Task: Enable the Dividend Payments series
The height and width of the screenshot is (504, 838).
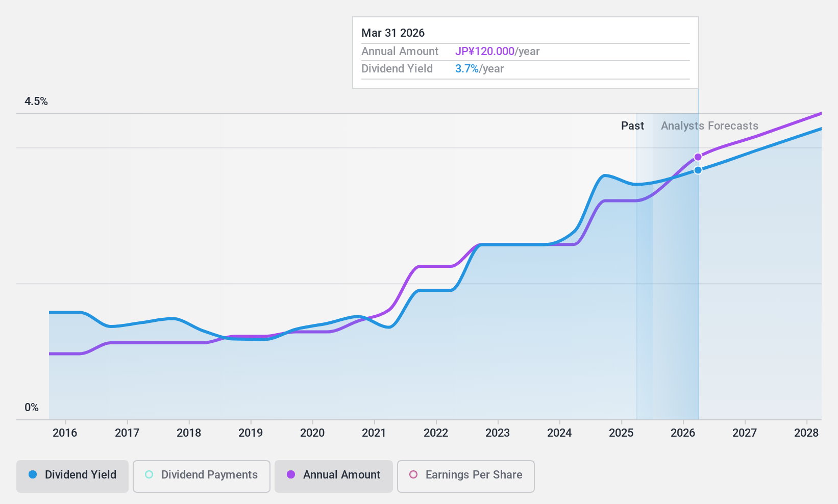Action: coord(201,476)
